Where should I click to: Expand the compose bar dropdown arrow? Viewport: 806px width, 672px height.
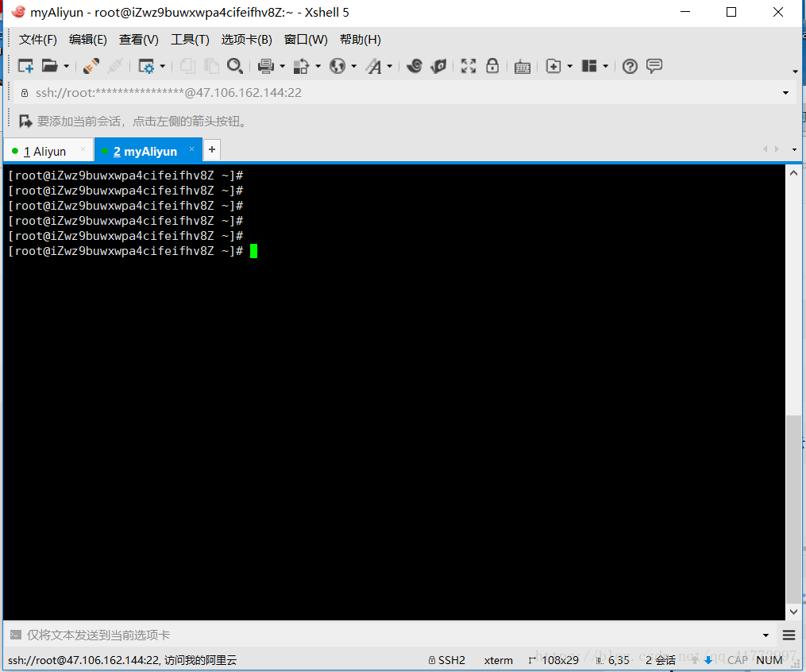pyautogui.click(x=766, y=635)
